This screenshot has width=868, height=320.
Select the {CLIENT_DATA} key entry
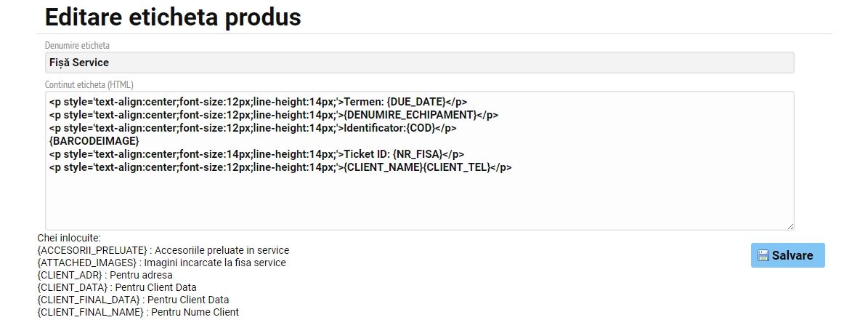click(117, 287)
